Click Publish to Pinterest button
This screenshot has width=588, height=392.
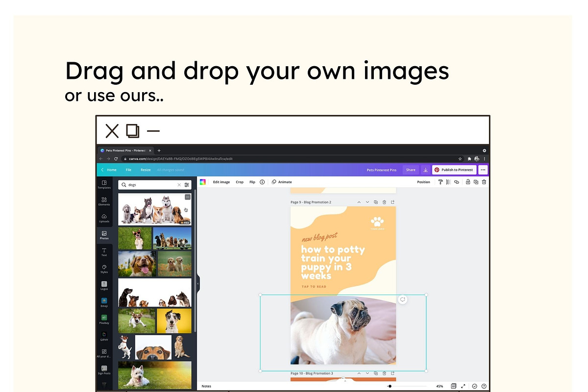[x=454, y=170]
